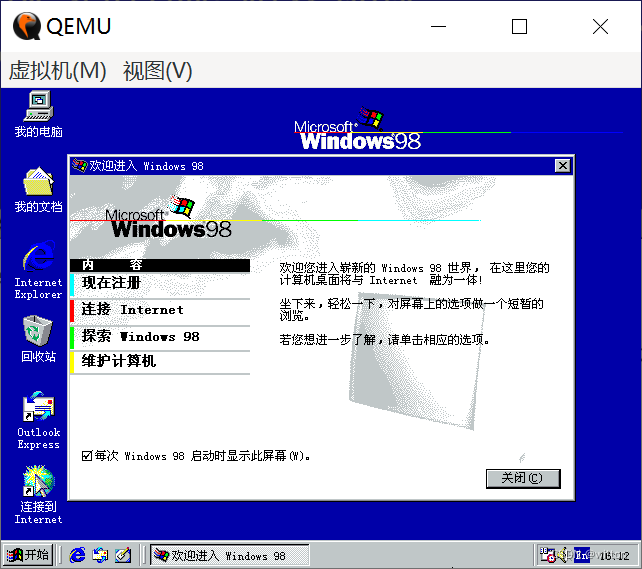Image resolution: width=642 pixels, height=569 pixels.
Task: Select 现在注册 in the contents list
Action: point(160,283)
